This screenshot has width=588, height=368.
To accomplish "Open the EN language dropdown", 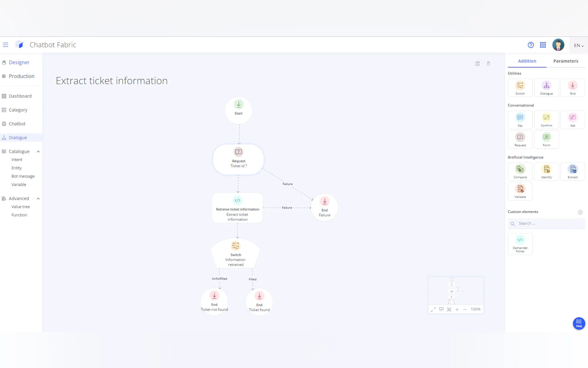I will [x=579, y=45].
